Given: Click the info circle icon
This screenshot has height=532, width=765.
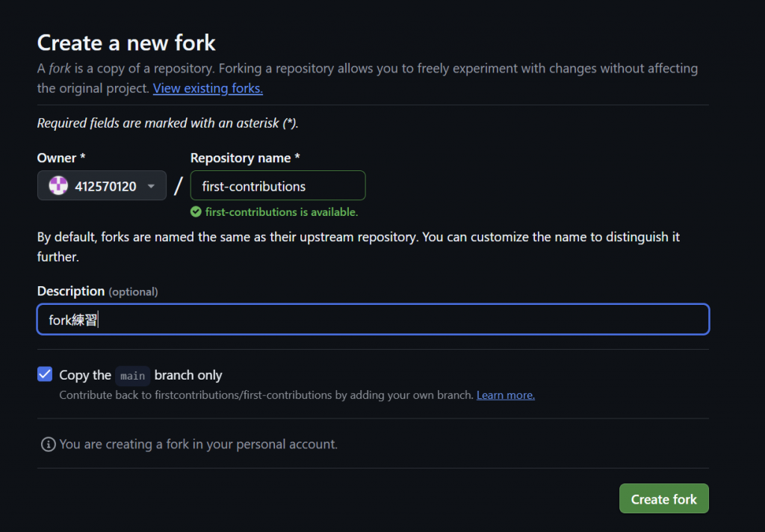Looking at the screenshot, I should pyautogui.click(x=48, y=445).
